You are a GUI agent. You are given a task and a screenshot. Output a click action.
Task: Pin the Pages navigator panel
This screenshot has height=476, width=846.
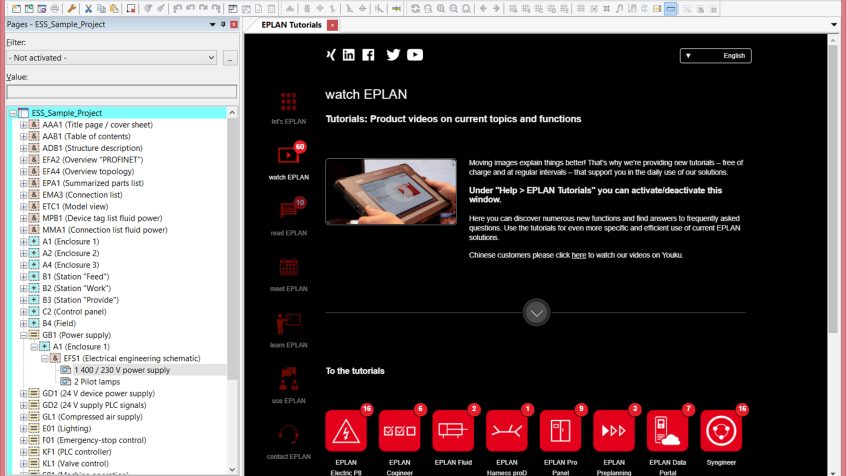click(x=223, y=24)
